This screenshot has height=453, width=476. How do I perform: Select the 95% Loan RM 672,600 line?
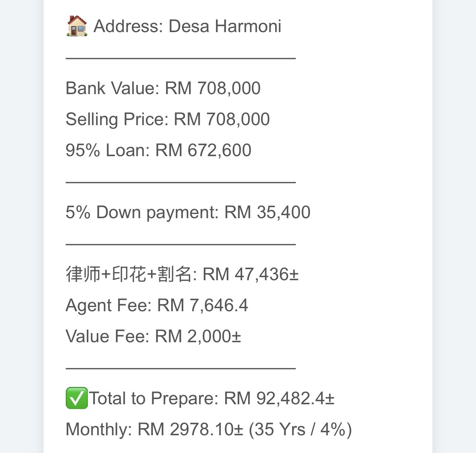coord(158,151)
